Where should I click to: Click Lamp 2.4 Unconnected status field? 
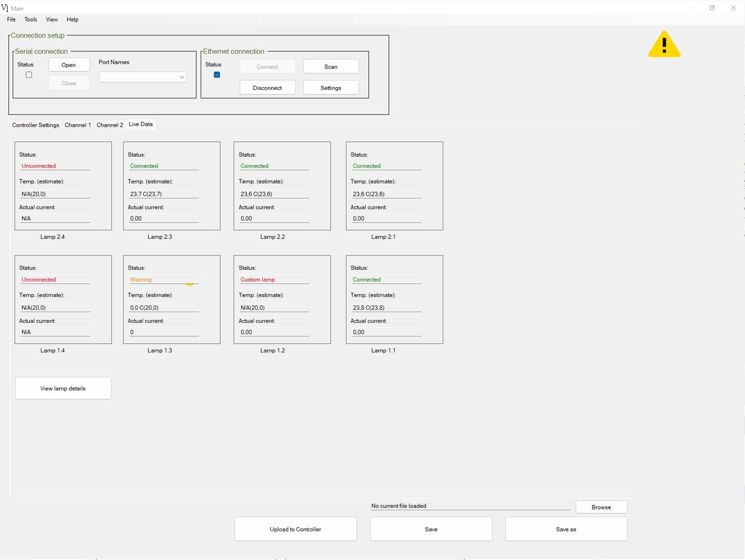[x=55, y=166]
